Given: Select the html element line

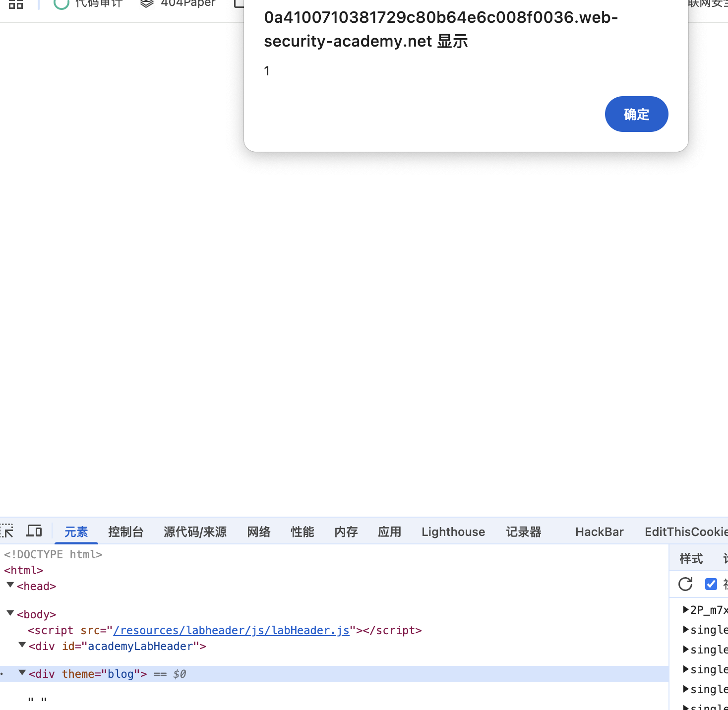Looking at the screenshot, I should [x=24, y=570].
